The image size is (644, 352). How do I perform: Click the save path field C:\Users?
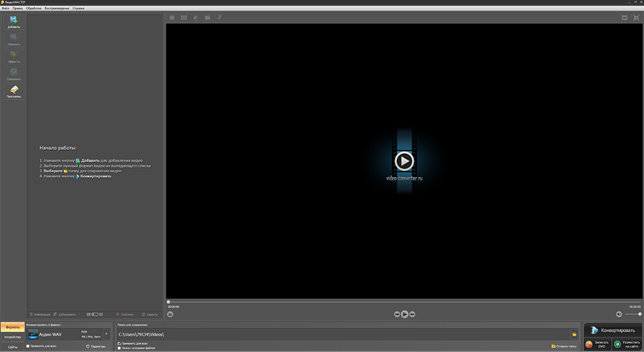click(344, 334)
